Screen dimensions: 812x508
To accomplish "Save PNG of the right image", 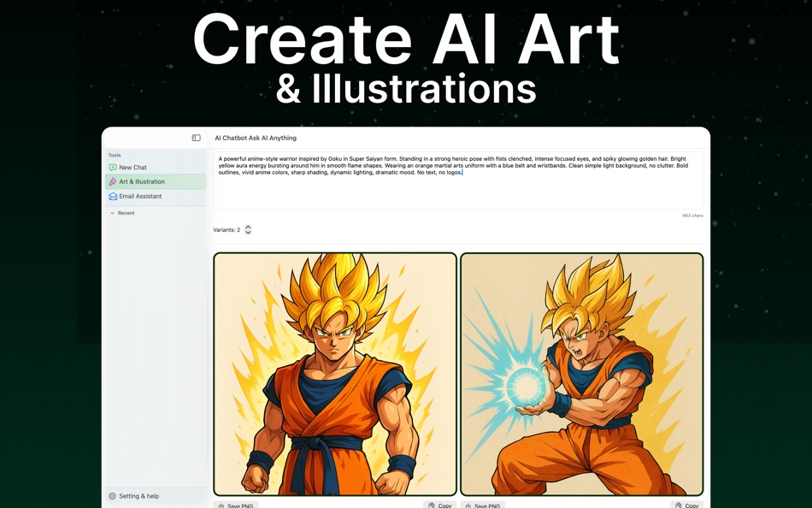I will point(483,505).
